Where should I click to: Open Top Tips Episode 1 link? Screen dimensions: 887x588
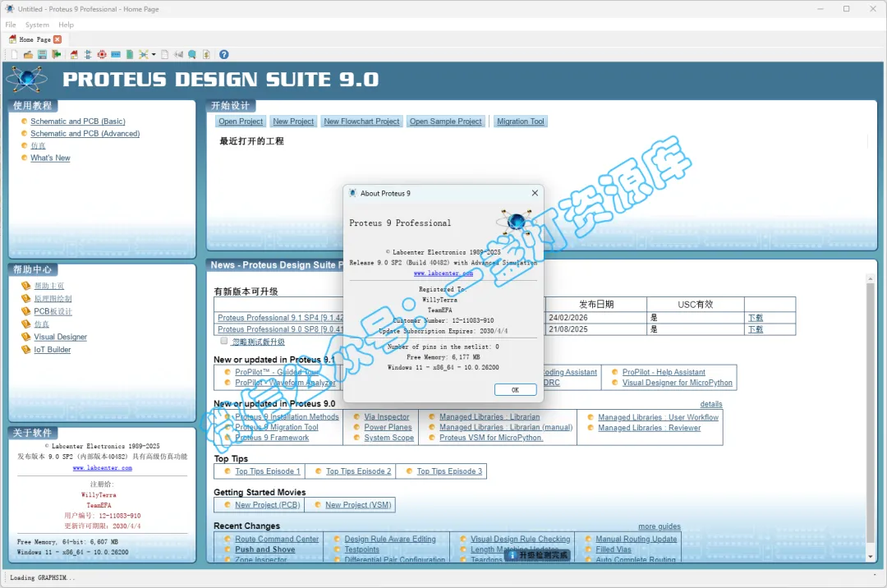coord(268,471)
